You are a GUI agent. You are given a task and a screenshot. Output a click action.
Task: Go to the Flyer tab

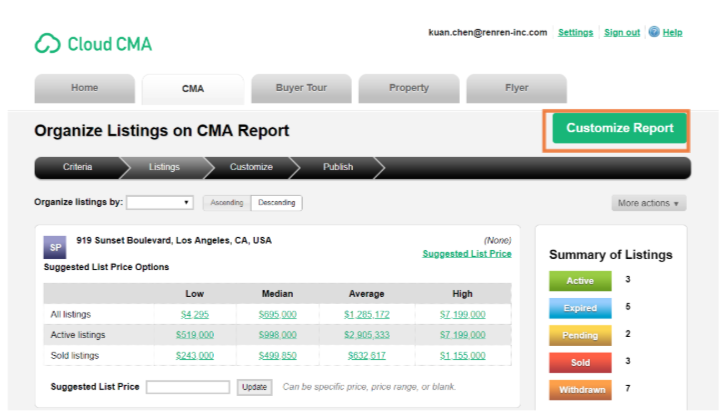click(516, 88)
